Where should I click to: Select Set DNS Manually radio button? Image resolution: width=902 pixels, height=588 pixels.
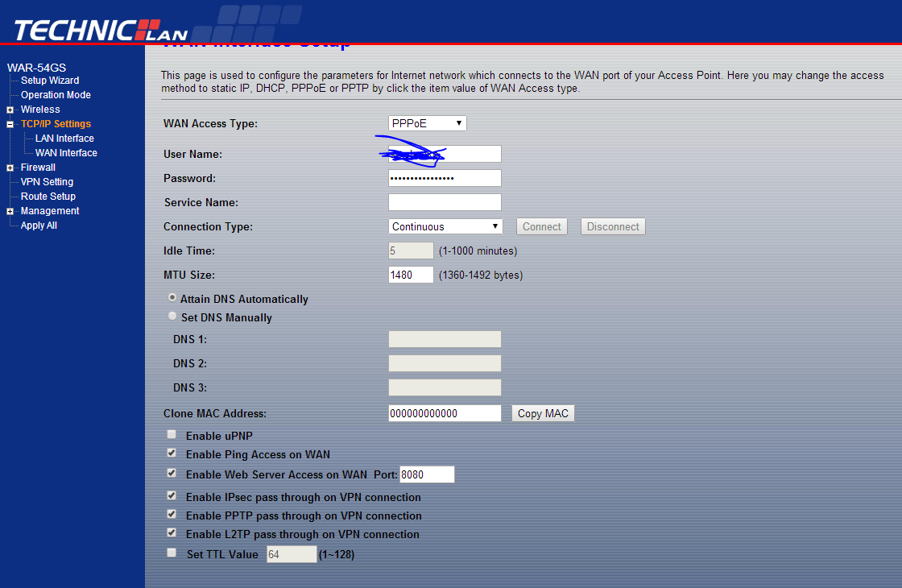click(x=172, y=316)
